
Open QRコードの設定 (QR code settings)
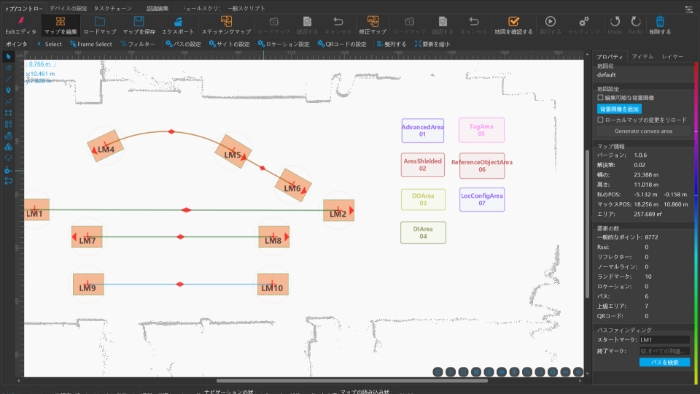coord(342,44)
